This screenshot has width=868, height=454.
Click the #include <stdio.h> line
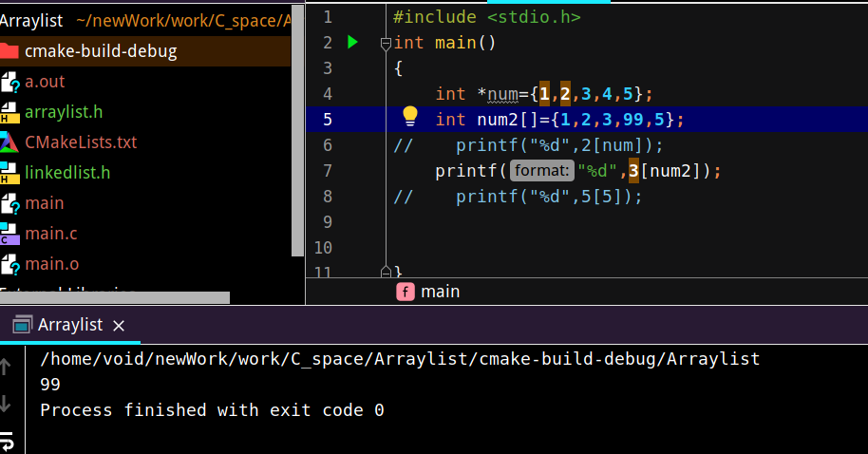pyautogui.click(x=487, y=17)
